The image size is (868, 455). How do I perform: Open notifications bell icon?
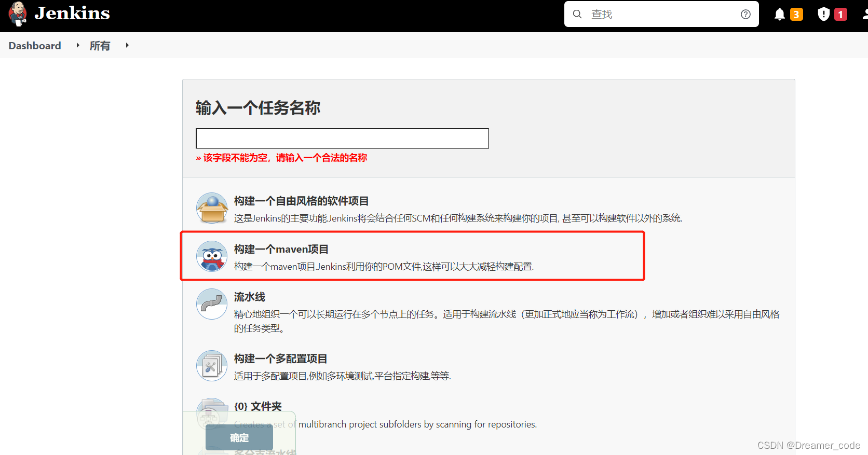point(779,14)
